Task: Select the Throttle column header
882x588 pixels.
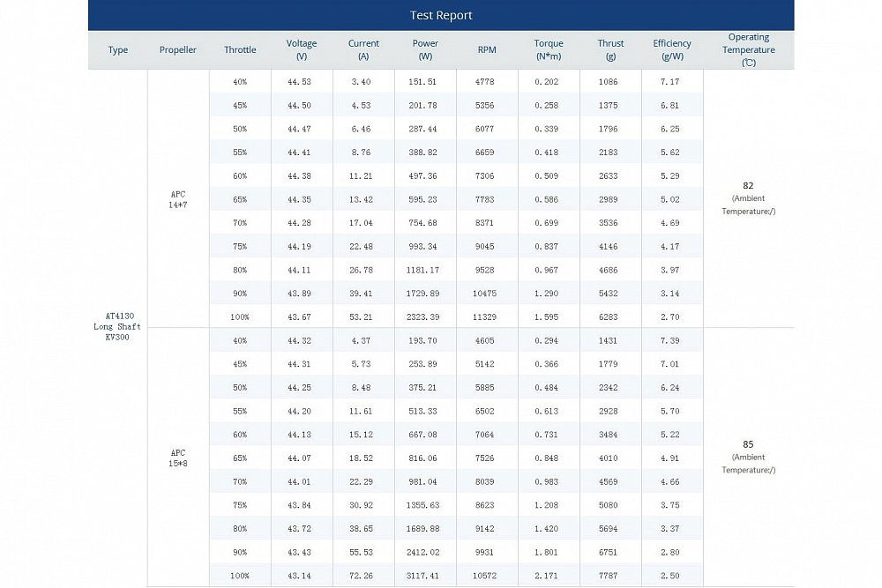Action: (240, 49)
